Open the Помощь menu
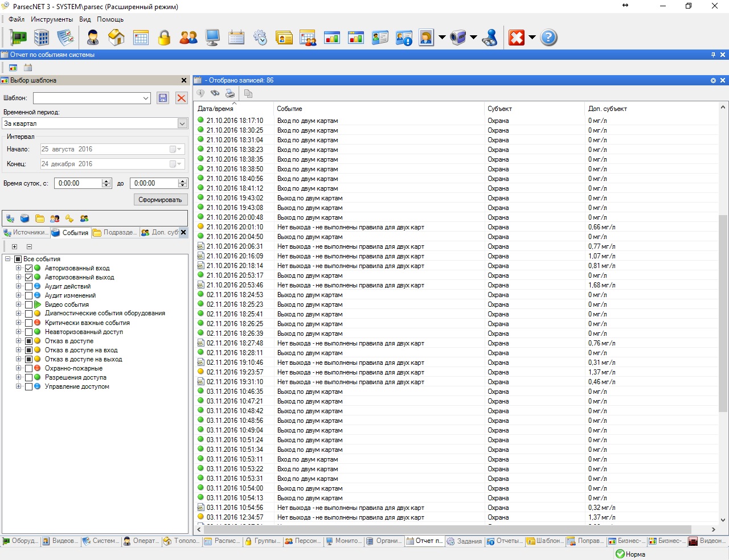Image resolution: width=729 pixels, height=560 pixels. point(110,19)
